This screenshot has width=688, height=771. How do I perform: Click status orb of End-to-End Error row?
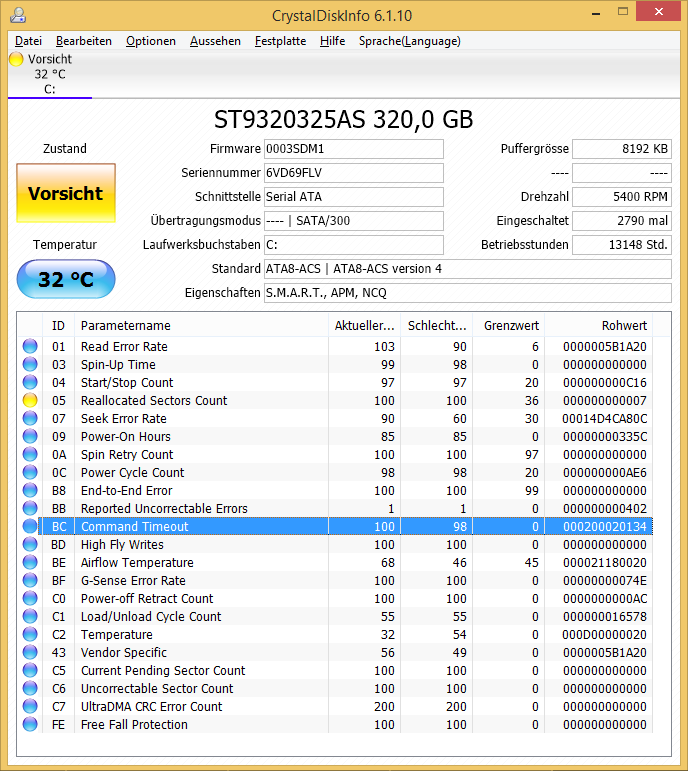[x=30, y=490]
